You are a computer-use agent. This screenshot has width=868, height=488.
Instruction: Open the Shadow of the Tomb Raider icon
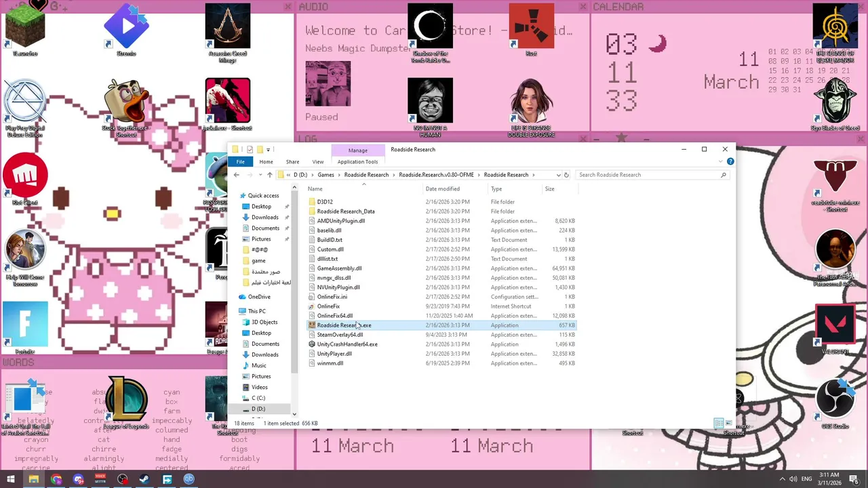431,34
